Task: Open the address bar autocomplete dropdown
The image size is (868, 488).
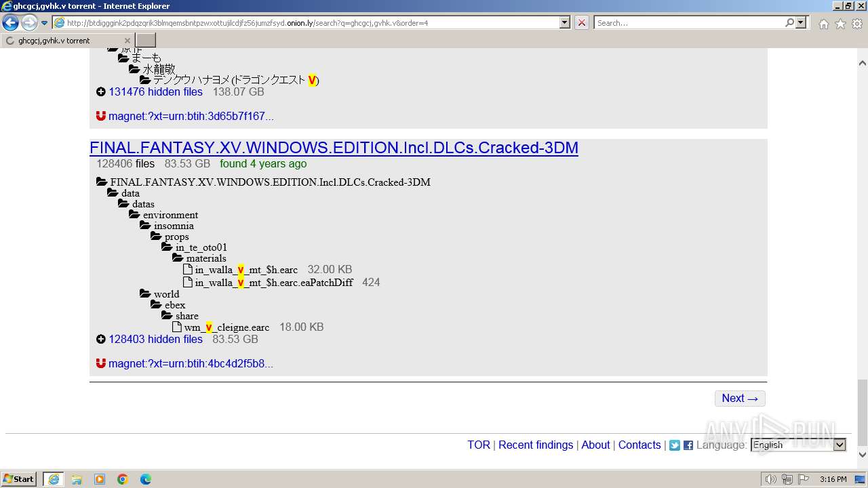Action: 565,22
